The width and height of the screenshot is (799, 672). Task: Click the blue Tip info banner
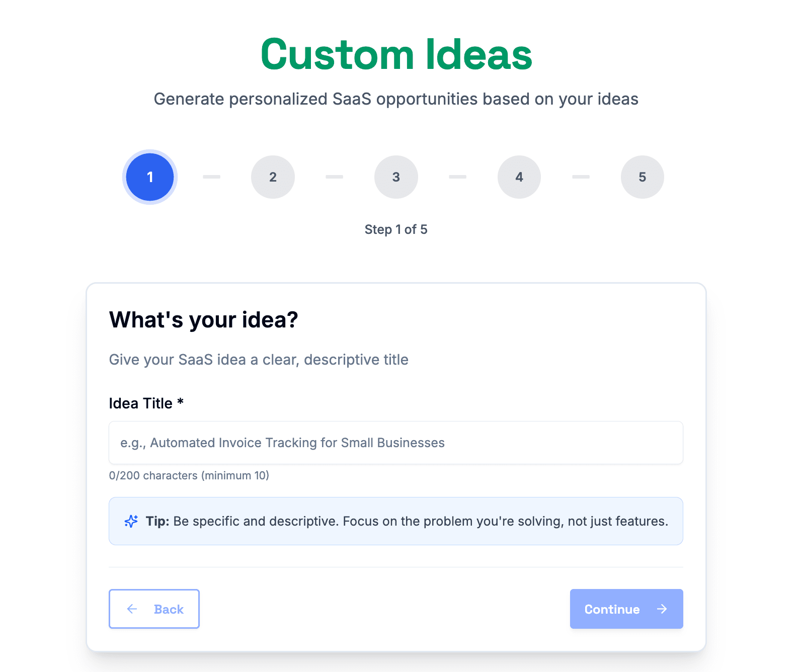coord(396,521)
